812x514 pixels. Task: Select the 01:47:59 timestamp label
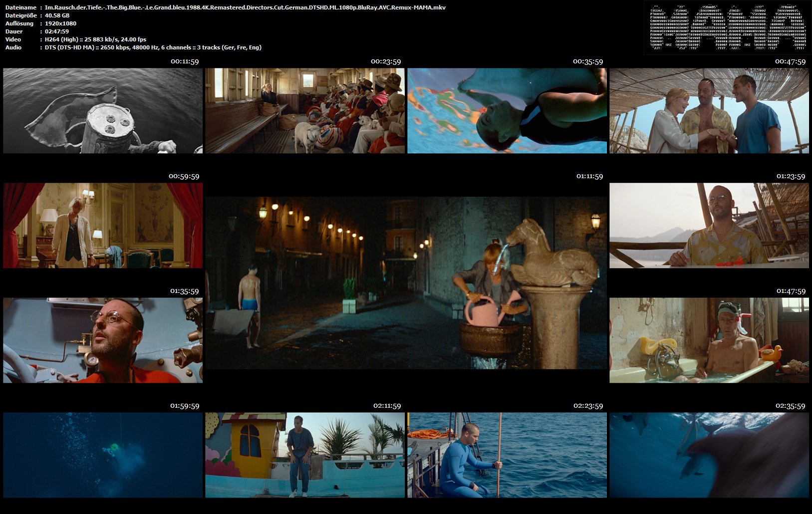(791, 291)
